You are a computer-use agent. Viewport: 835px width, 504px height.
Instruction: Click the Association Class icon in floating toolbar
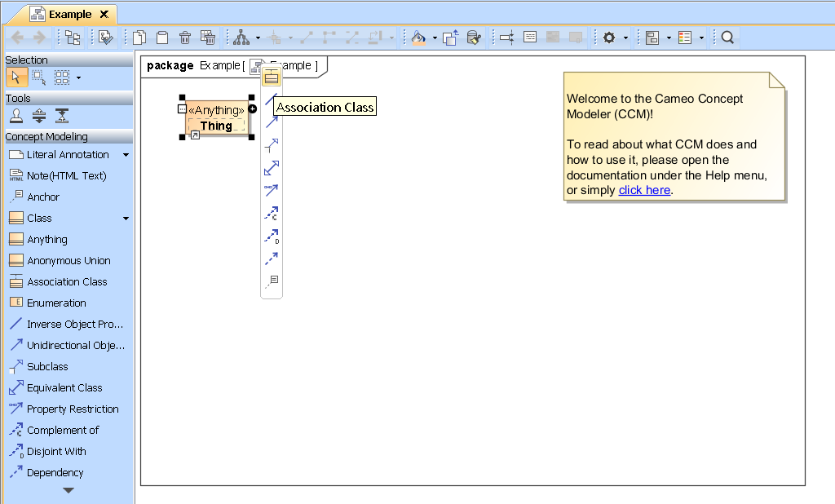(x=272, y=77)
